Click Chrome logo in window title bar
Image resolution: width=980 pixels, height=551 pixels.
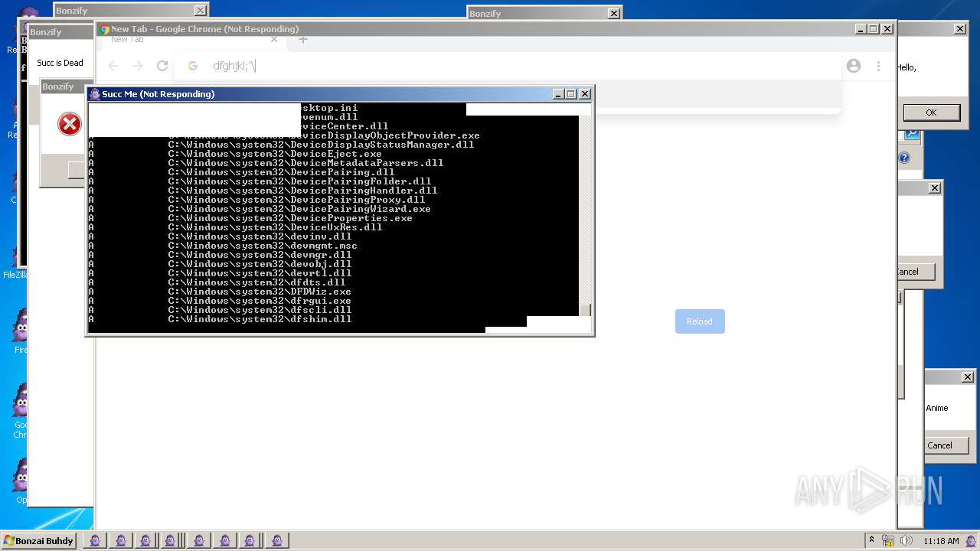[105, 29]
